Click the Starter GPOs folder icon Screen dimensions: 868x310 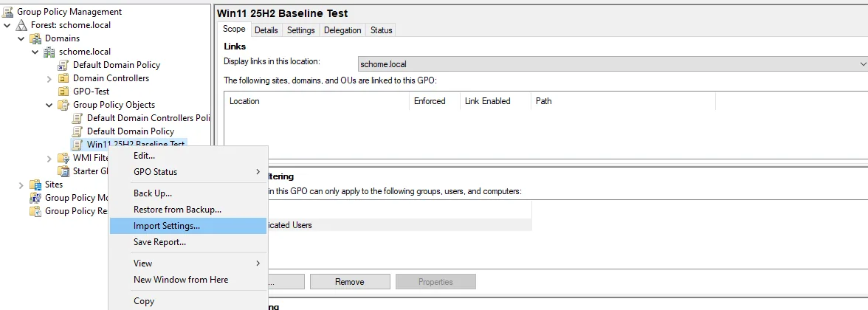pos(63,171)
